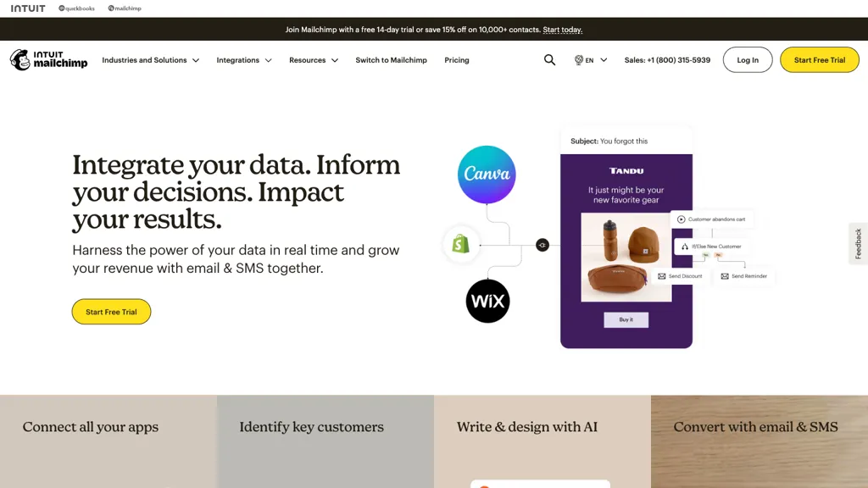The image size is (868, 488).
Task: Click the Wix logo icon
Action: pyautogui.click(x=487, y=302)
